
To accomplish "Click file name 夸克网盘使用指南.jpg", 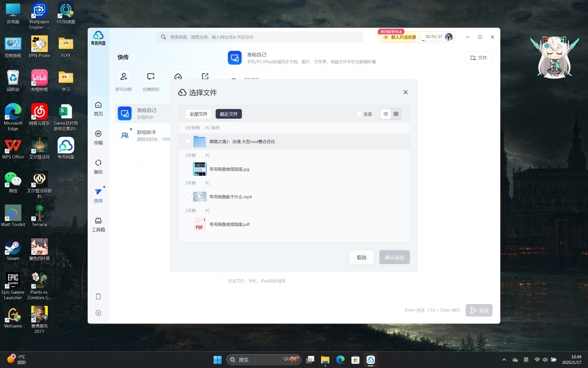I will 229,169.
